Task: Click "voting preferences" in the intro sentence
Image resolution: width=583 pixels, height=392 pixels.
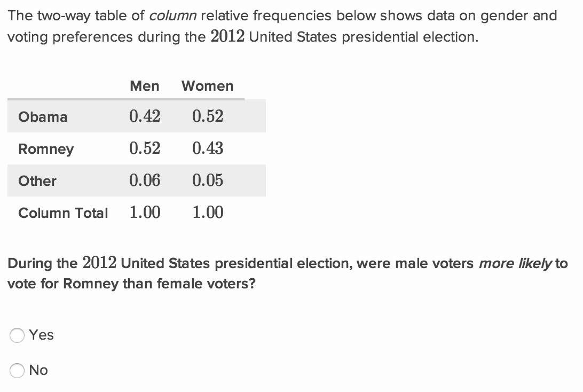Action: [x=69, y=37]
